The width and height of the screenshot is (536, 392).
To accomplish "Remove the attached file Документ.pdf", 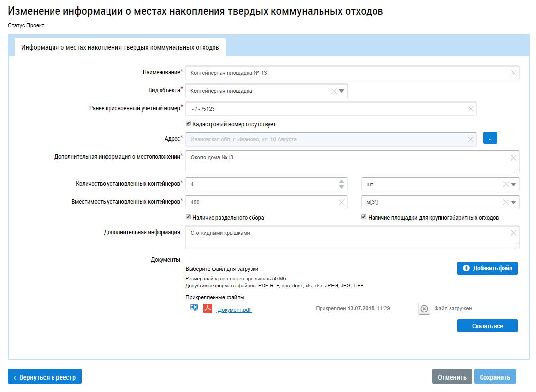I will pos(424,309).
